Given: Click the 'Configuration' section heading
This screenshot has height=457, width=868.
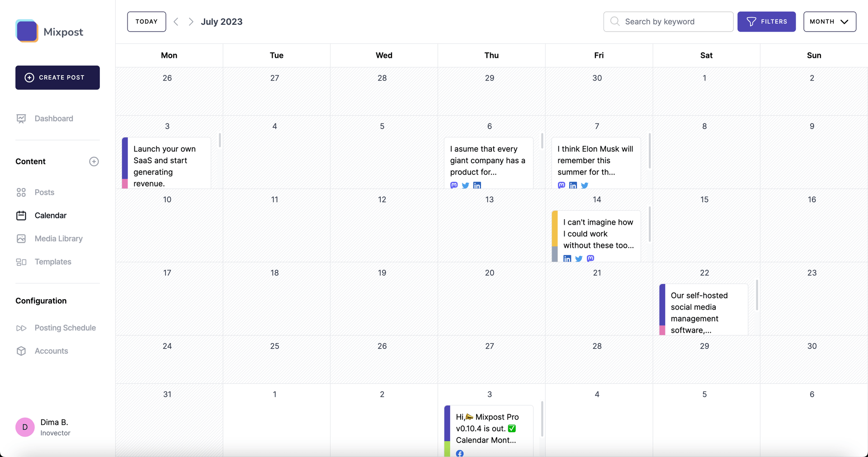Looking at the screenshot, I should point(41,301).
